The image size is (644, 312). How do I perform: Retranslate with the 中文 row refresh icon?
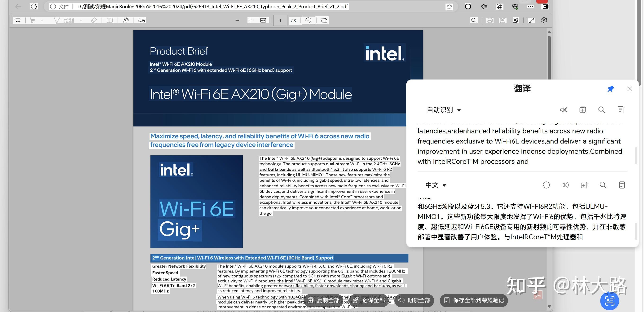pos(546,185)
